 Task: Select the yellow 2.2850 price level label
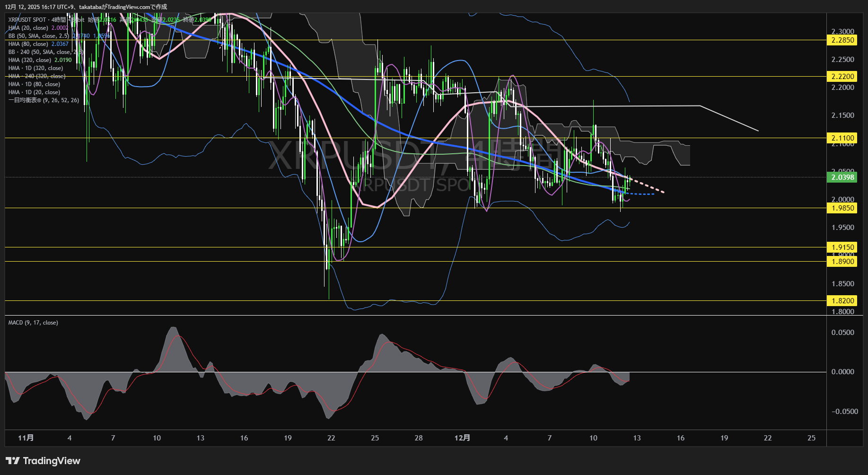coord(842,40)
